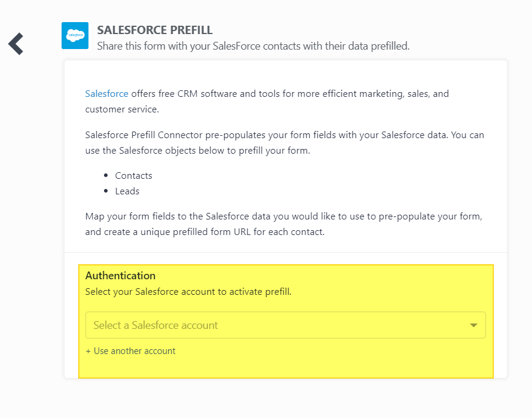
Task: Click the Leads list item
Action: (x=127, y=191)
